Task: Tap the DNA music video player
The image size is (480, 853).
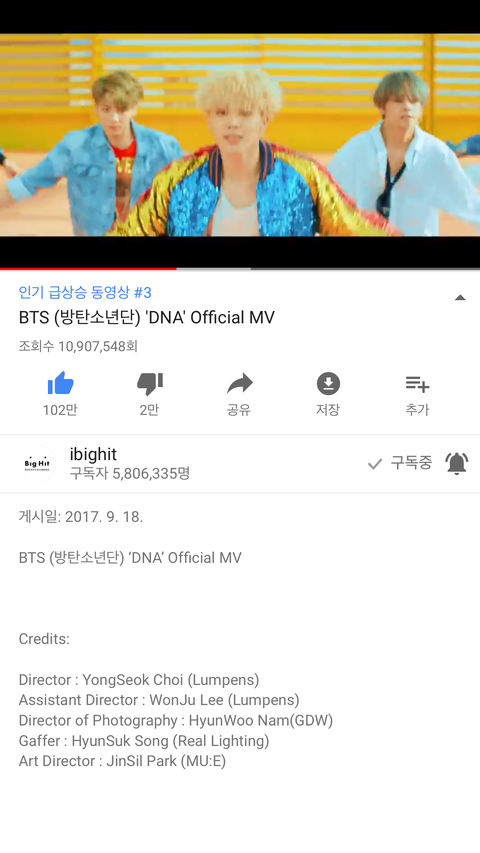Action: [x=240, y=135]
